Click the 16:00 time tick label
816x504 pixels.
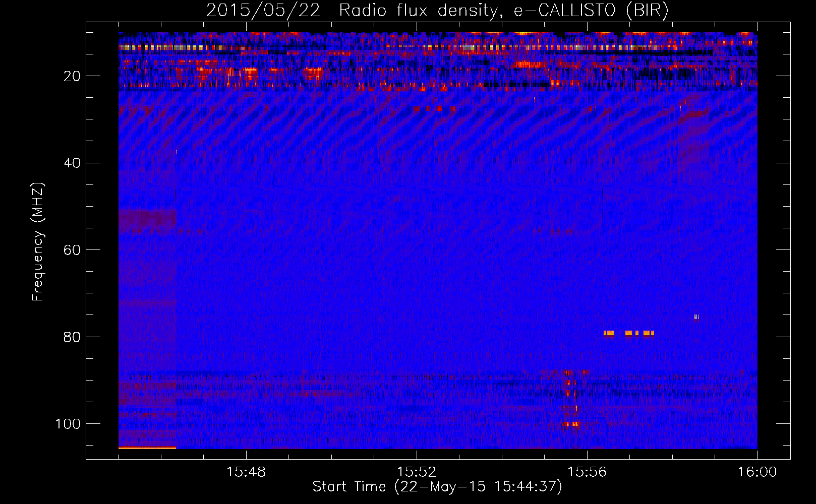coord(757,472)
